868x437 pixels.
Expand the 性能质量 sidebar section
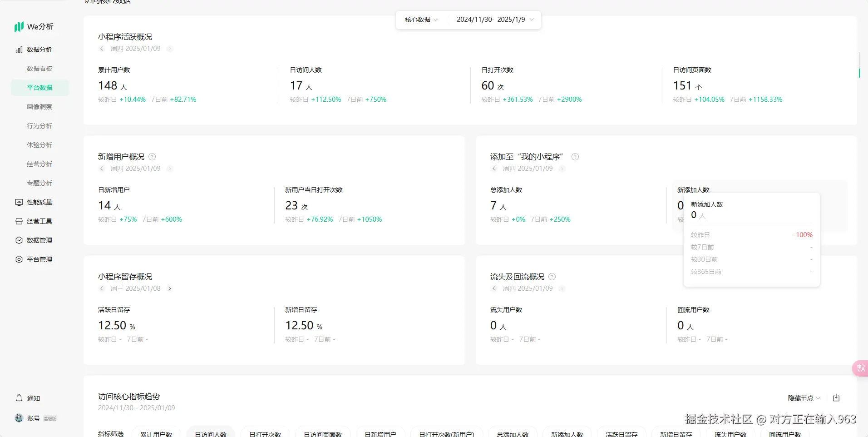click(x=39, y=202)
